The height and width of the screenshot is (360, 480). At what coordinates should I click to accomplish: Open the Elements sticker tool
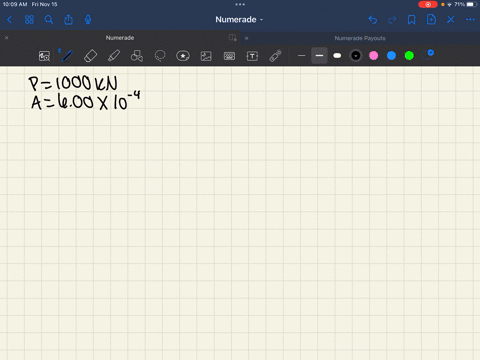tap(183, 56)
